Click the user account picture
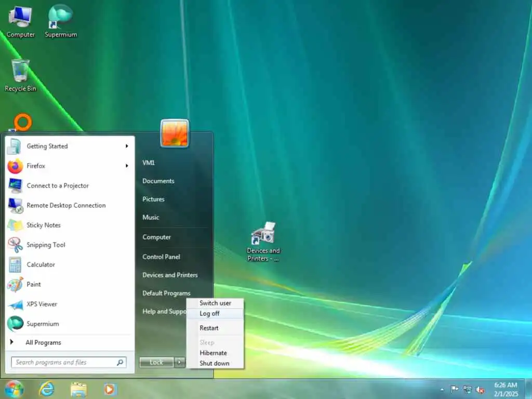532x399 pixels. [x=175, y=133]
